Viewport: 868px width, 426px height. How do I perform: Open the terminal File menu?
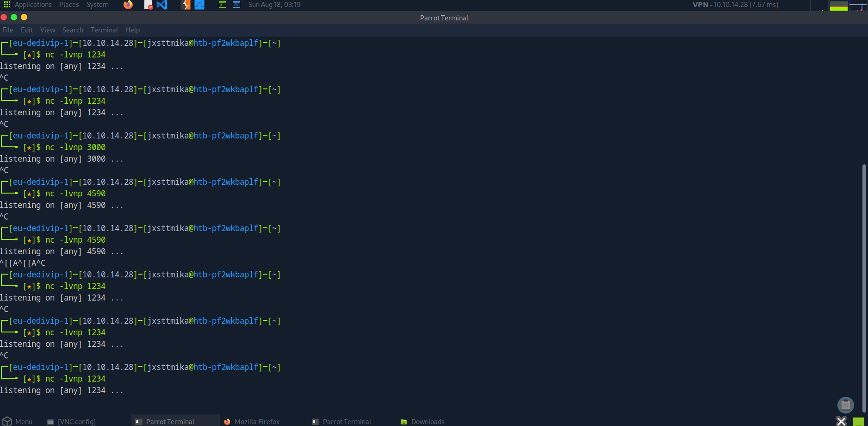click(8, 30)
